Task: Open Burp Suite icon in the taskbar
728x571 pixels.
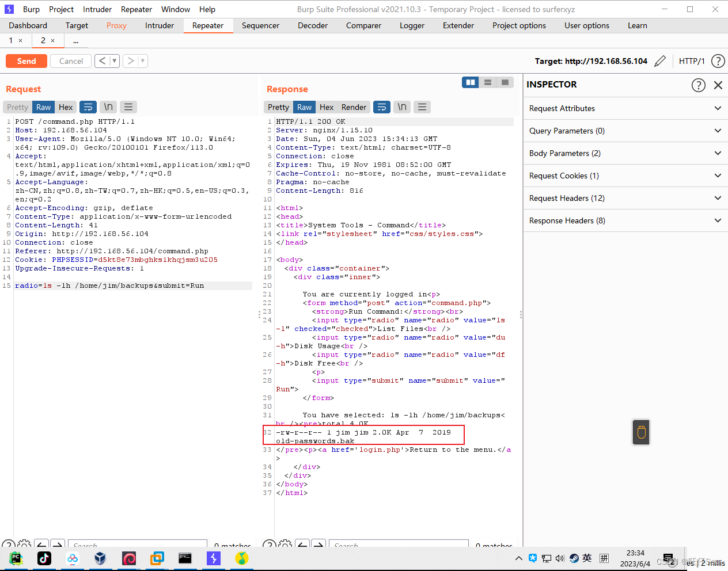Action: [213, 558]
